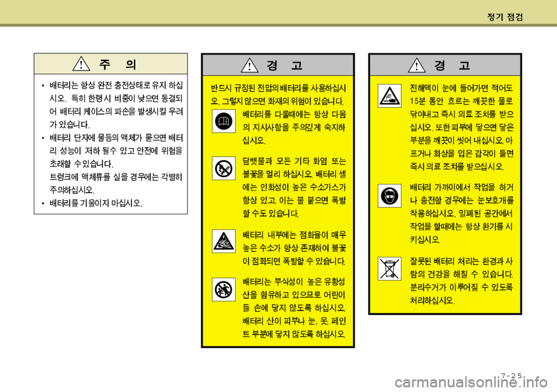Screen dimensions: 557x392
Task: Click the text 배터리 내부에는 점화율이 매우
Action: coord(294,235)
